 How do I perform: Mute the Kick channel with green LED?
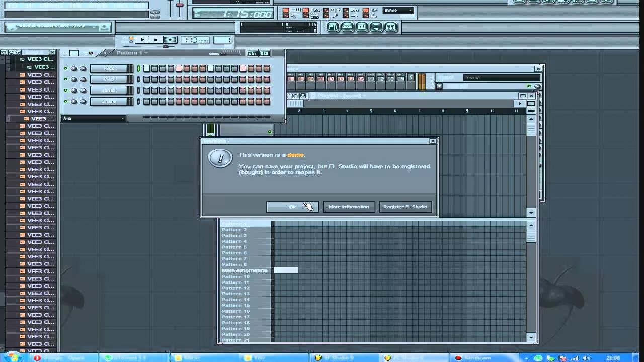pyautogui.click(x=65, y=69)
